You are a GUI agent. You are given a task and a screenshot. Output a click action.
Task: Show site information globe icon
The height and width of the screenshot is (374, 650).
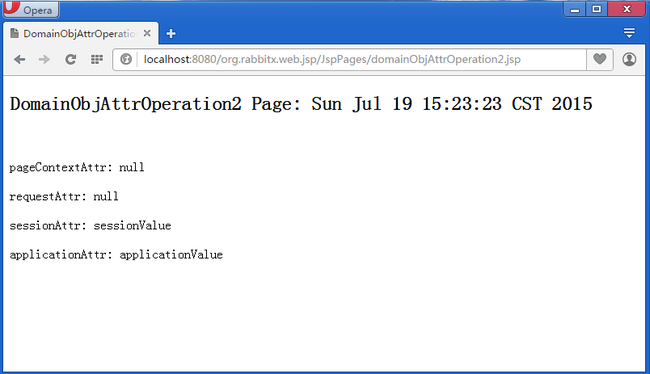coord(126,60)
